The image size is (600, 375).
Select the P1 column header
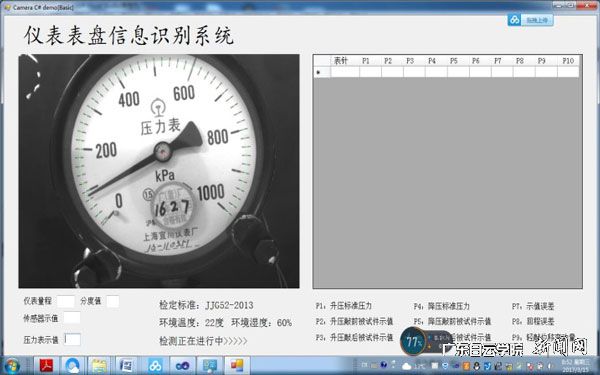point(370,60)
